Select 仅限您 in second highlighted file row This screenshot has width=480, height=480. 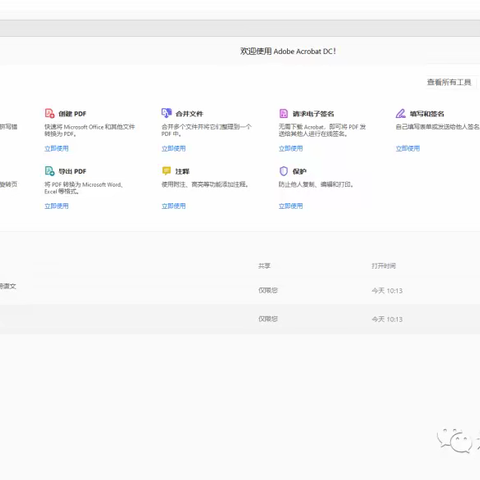click(x=268, y=319)
